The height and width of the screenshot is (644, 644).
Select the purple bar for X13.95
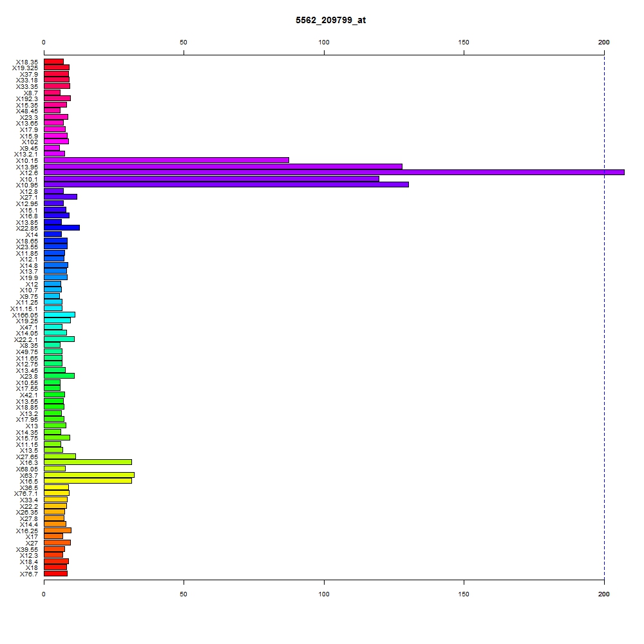[x=223, y=166]
